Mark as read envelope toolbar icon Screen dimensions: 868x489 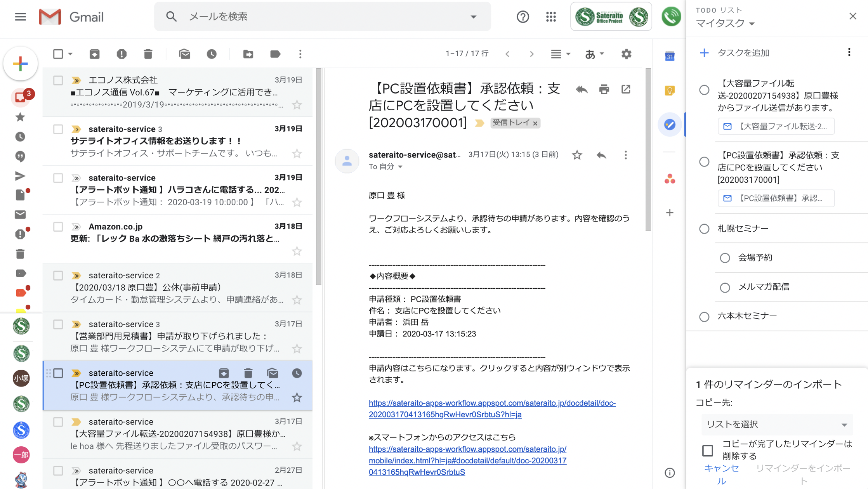[185, 54]
